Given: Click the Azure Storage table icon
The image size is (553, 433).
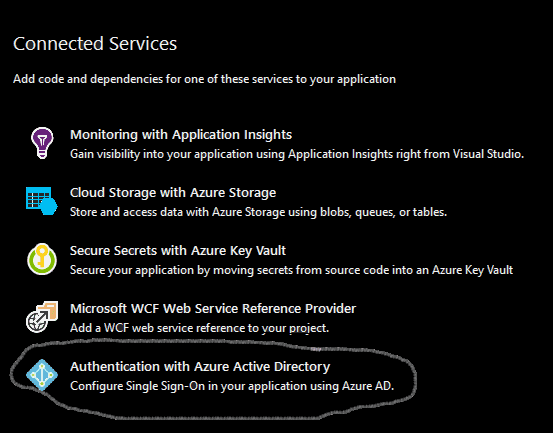Looking at the screenshot, I should tap(42, 201).
